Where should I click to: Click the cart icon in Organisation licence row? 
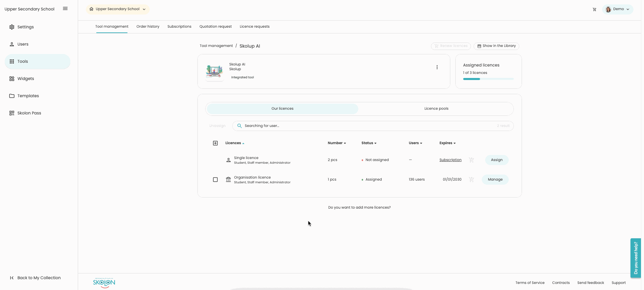coord(471,180)
